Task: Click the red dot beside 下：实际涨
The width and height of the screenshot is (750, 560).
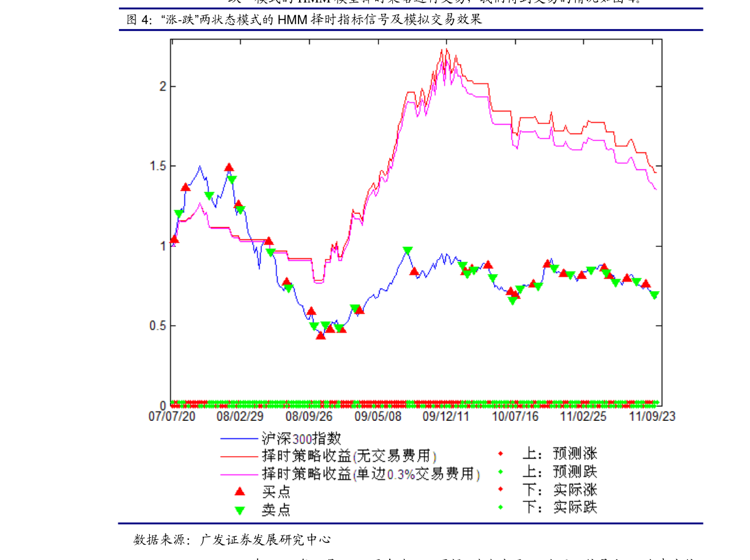Action: 501,489
